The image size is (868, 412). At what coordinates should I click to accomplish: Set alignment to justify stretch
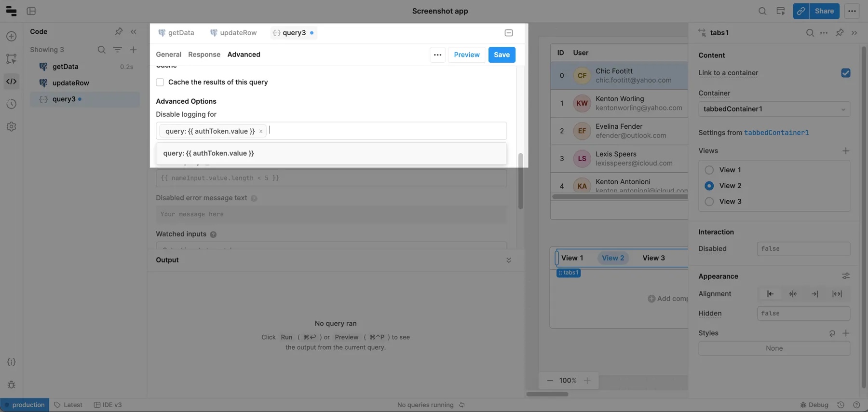coord(837,294)
